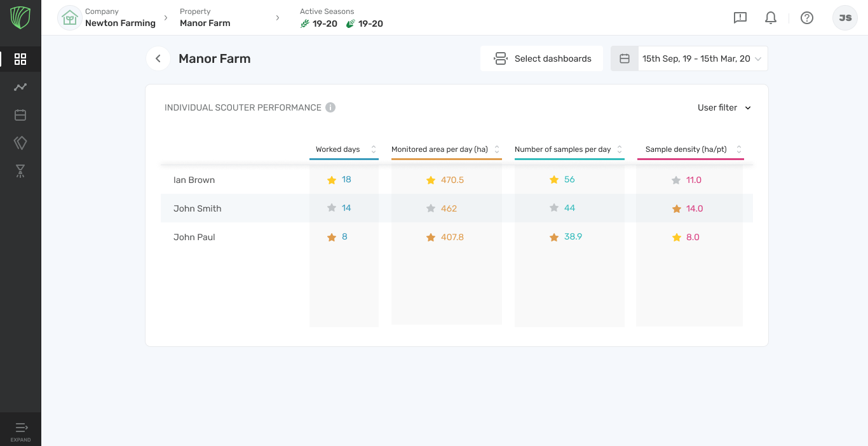Go back using the arrow beside Manor Farm
868x446 pixels.
[x=158, y=58]
